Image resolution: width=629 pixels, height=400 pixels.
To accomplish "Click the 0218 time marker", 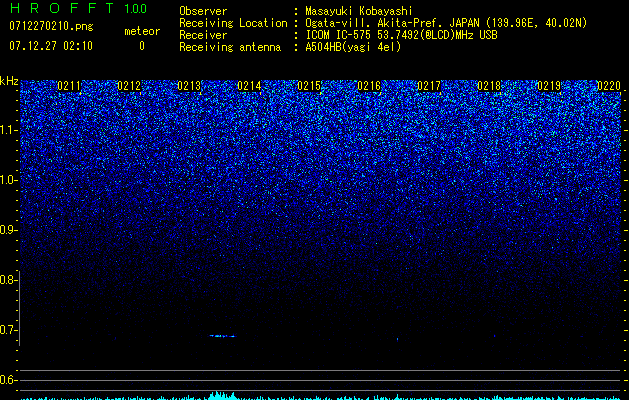I will coord(489,86).
